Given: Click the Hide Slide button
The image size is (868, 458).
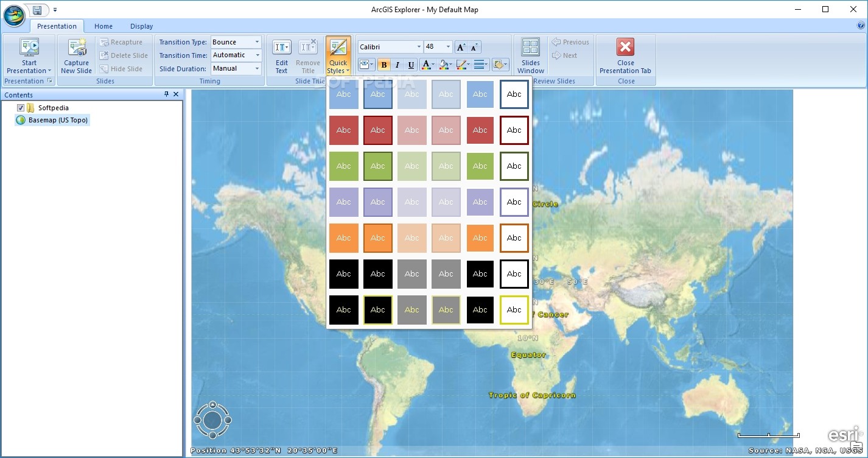Looking at the screenshot, I should (121, 69).
